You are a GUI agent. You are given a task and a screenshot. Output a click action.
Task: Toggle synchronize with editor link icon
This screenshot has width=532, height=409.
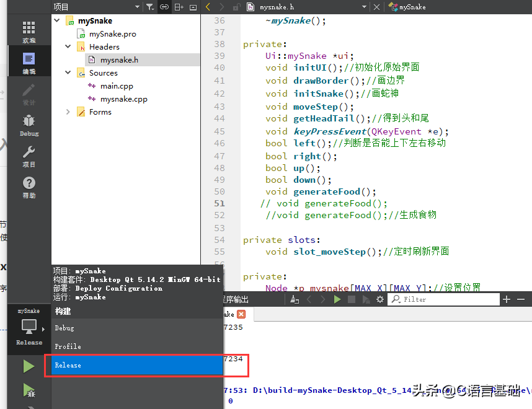click(x=164, y=7)
